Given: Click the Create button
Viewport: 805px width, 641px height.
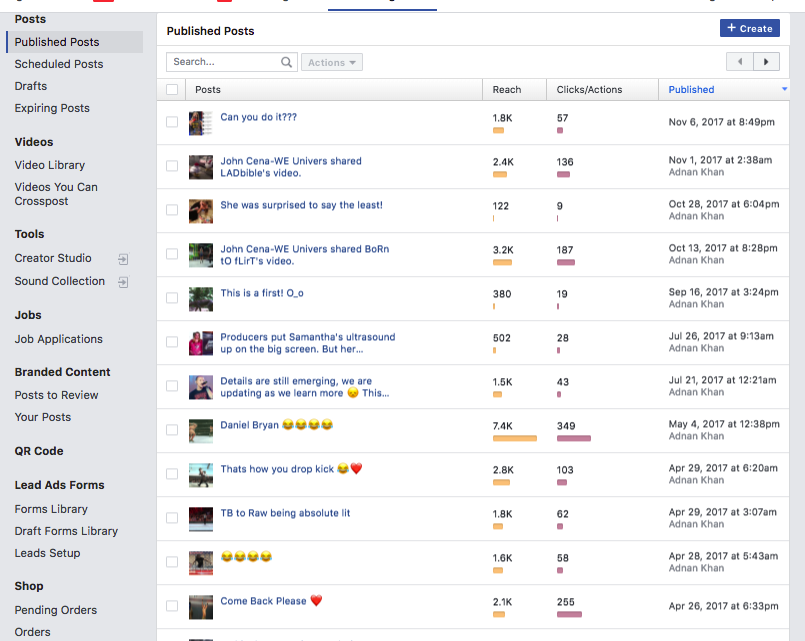Looking at the screenshot, I should coord(750,28).
